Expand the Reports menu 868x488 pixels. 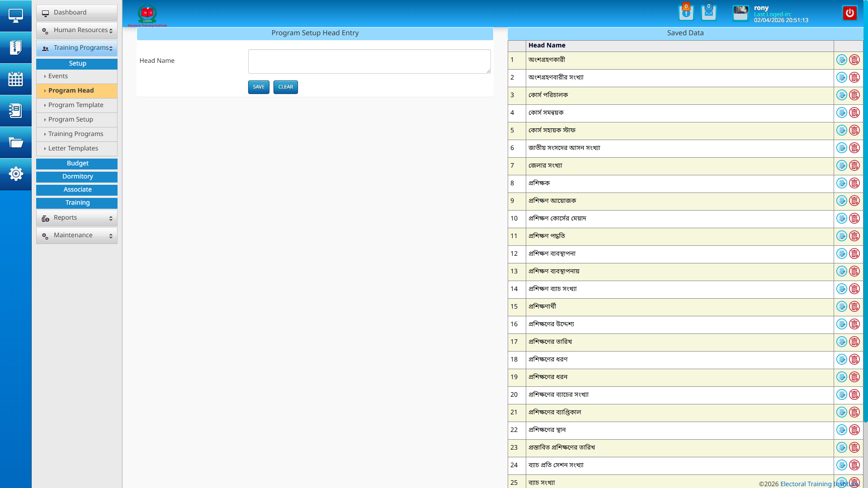[x=77, y=218]
